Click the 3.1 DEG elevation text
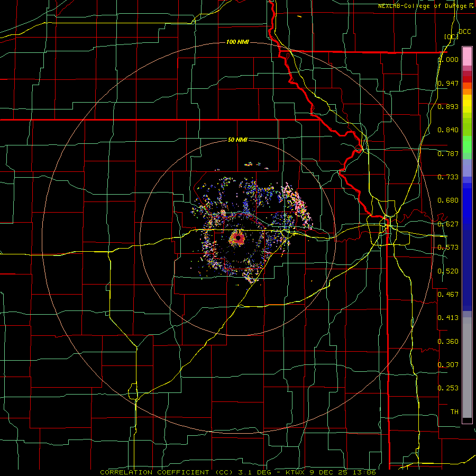The image size is (476, 476). [255, 472]
